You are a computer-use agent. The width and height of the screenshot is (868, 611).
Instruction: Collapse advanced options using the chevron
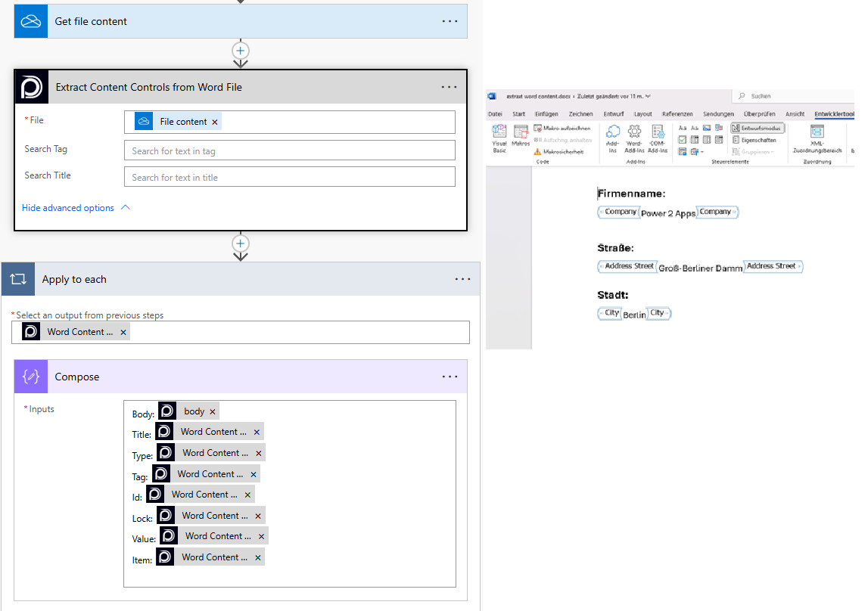[x=126, y=208]
